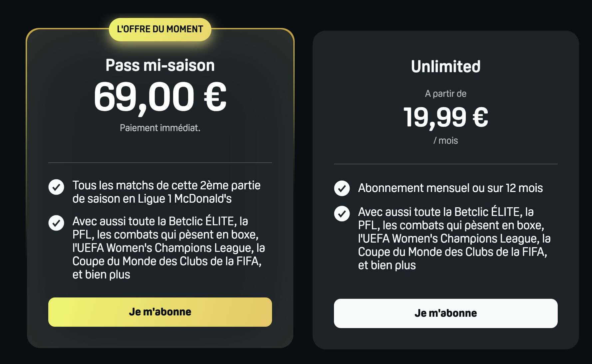Click second checkmark icon in Unlimited card
The width and height of the screenshot is (592, 364).
click(342, 214)
